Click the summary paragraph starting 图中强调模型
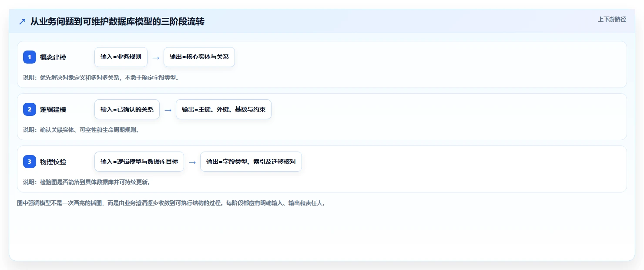Screen dimensions: 644x270 (171, 203)
